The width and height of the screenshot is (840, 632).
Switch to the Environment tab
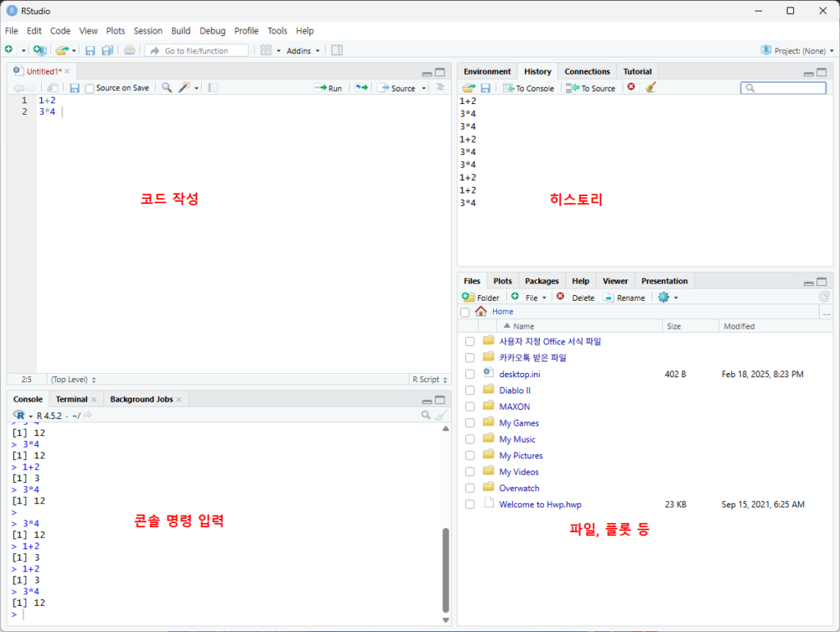click(x=487, y=72)
